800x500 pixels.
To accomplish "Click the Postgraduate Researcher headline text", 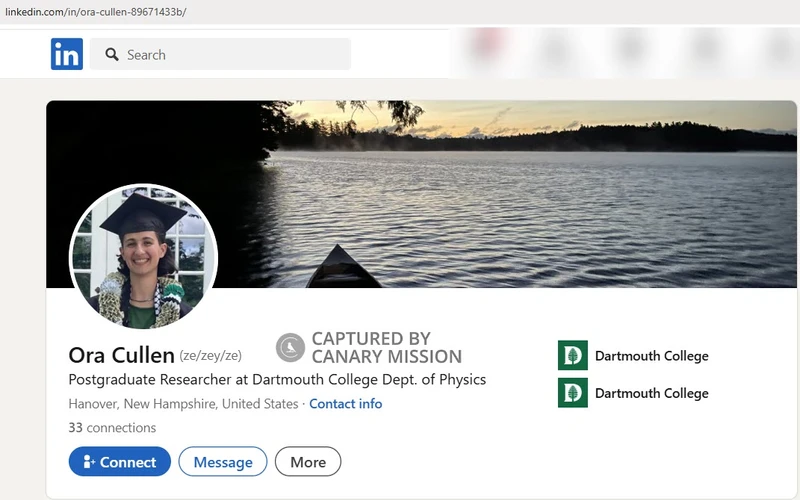I will click(x=277, y=380).
